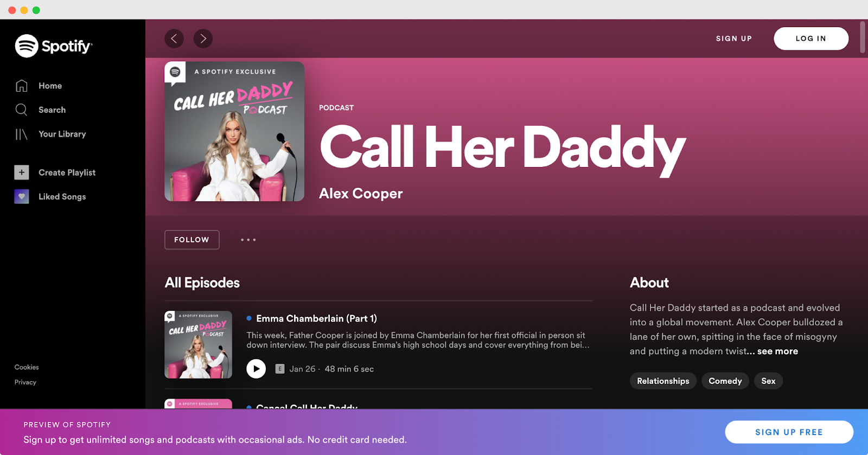Open the Privacy link
Viewport: 868px width, 455px height.
click(25, 382)
